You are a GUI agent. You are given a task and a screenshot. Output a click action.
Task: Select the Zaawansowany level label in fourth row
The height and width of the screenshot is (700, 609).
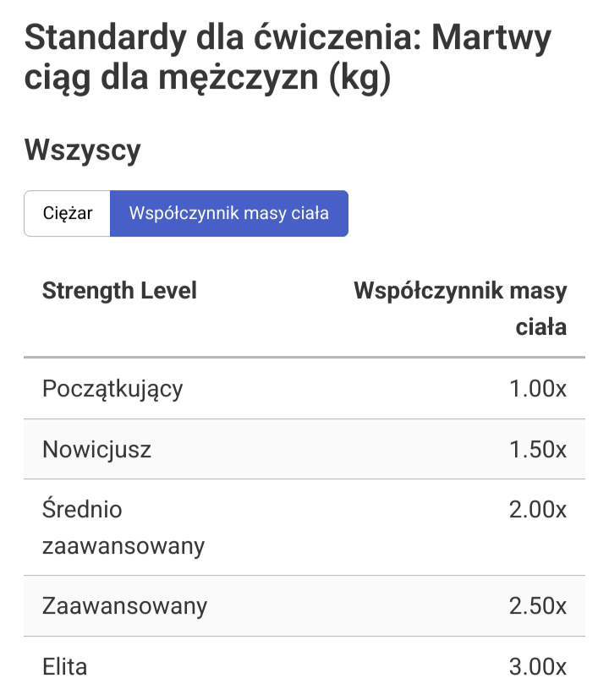click(124, 606)
